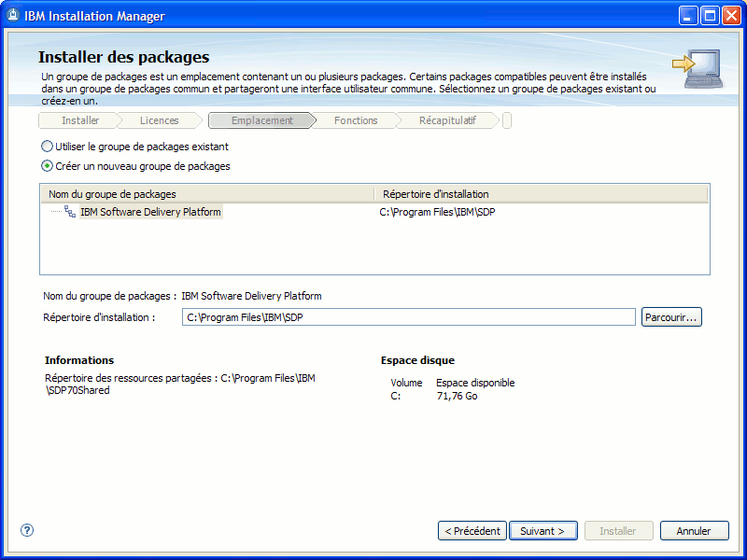Click the 'Répertoire d'installation' column header
The width and height of the screenshot is (747, 560).
542,194
